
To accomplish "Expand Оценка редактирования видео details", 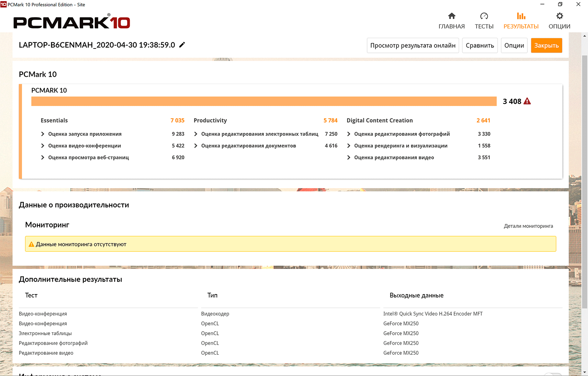I will coord(349,158).
